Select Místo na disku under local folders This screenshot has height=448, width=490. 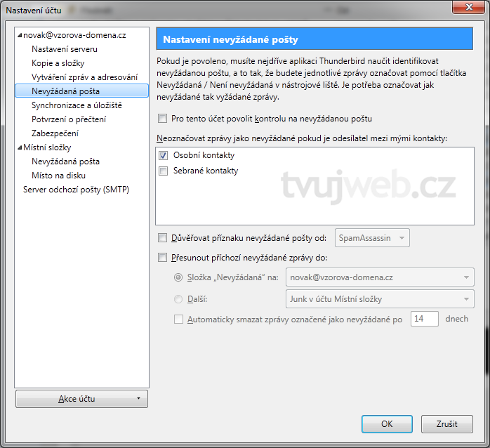58,176
